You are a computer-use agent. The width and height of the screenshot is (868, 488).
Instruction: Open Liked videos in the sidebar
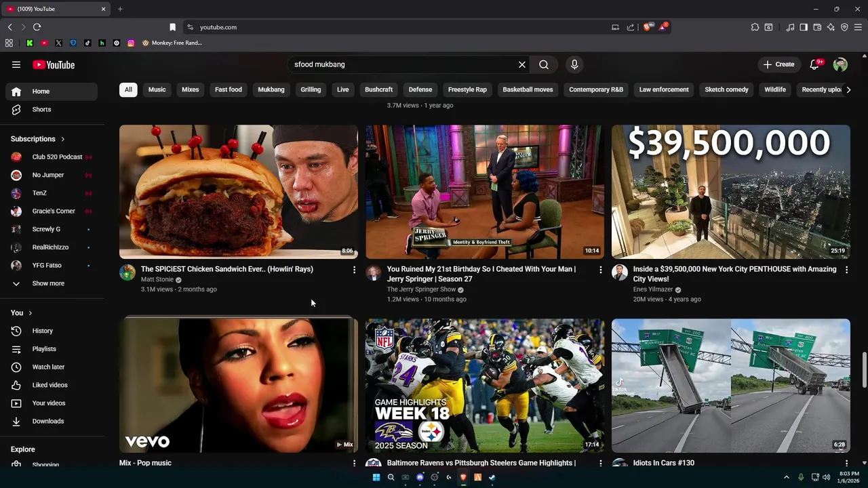click(52, 385)
